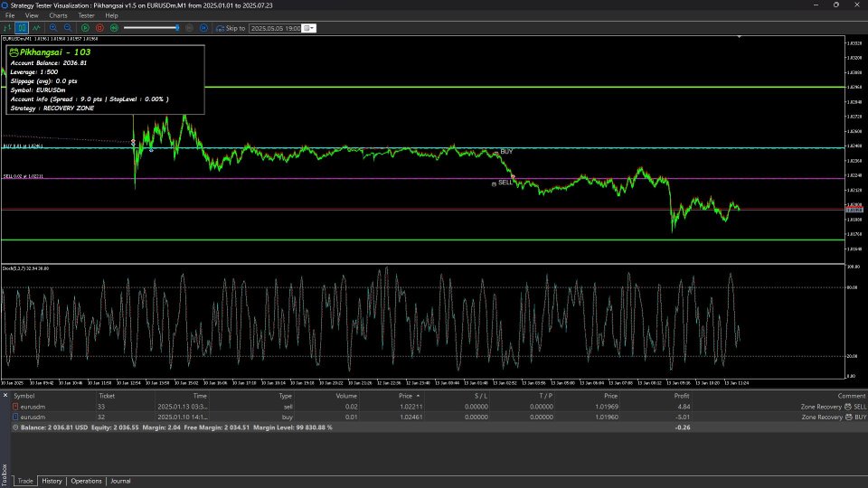This screenshot has height=488, width=868.
Task: Click the Pikhangsai panel logo icon
Action: [14, 52]
